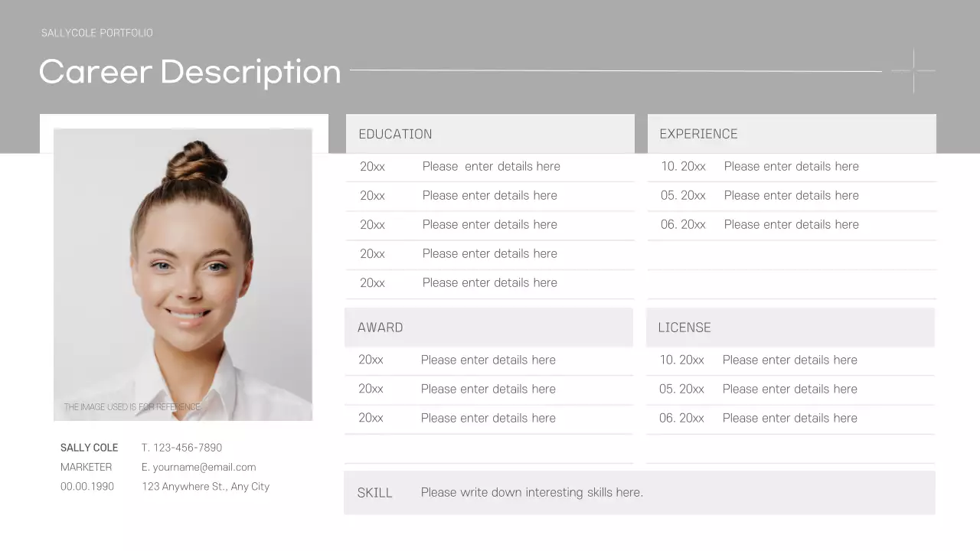Click the plus decoration icon top right
Screen dimensions: 980x551
(913, 70)
